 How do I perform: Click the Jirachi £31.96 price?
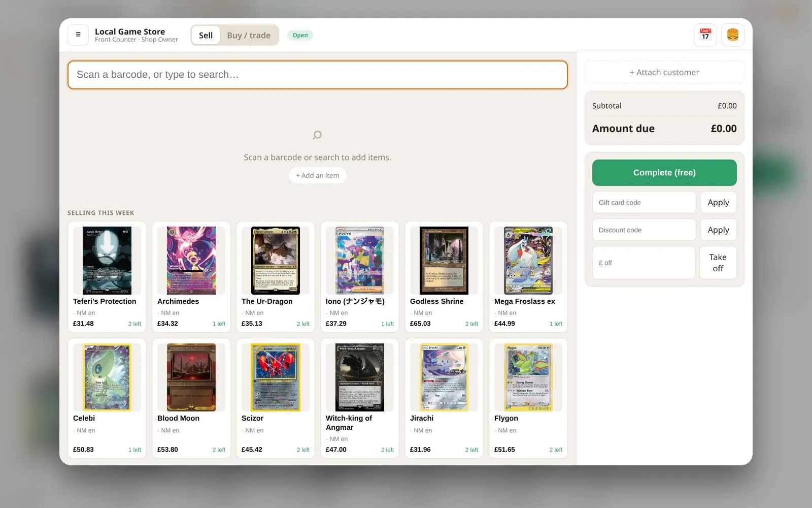420,450
